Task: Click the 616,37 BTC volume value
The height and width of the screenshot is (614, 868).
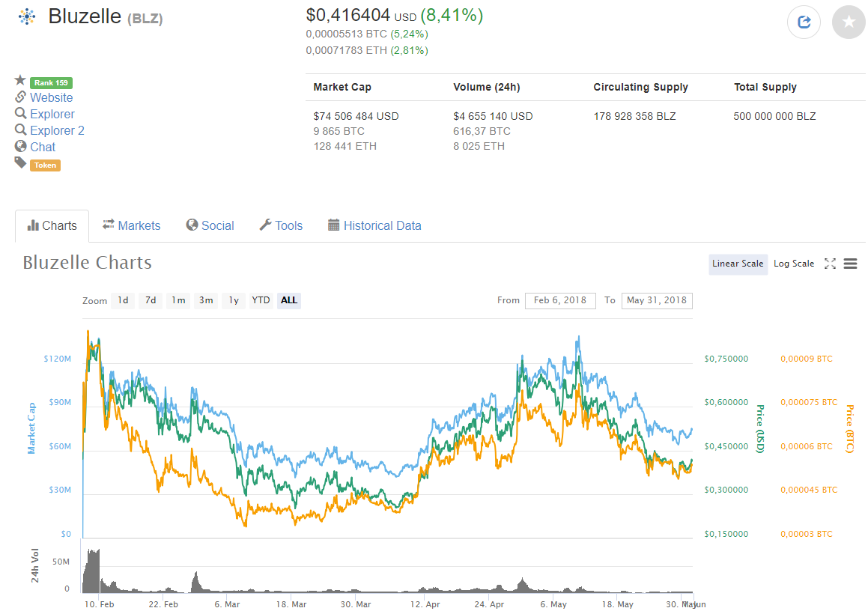Action: click(x=482, y=131)
